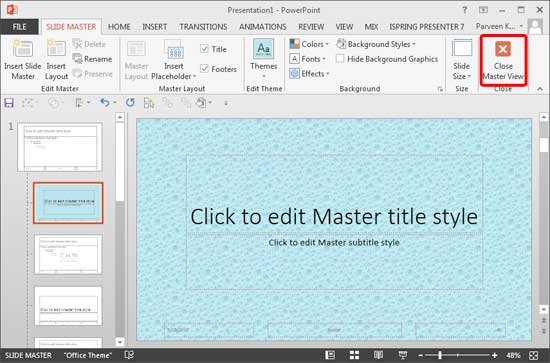The image size is (550, 363).
Task: Click the spell check status bar icon
Action: tap(129, 355)
